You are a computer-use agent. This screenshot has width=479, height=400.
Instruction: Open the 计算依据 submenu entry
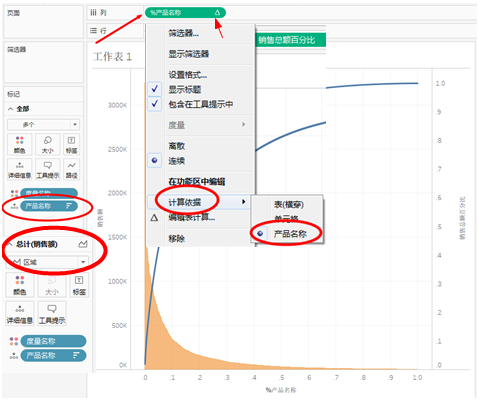point(199,202)
